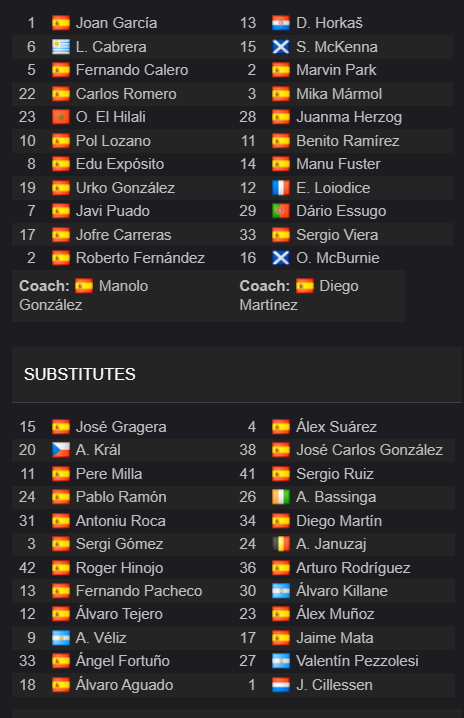464x718 pixels.
Task: Click Argentina flag beside A. Véliz
Action: click(60, 638)
